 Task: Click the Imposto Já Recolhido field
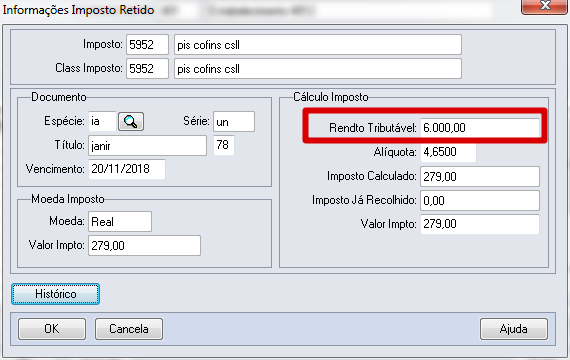[480, 200]
